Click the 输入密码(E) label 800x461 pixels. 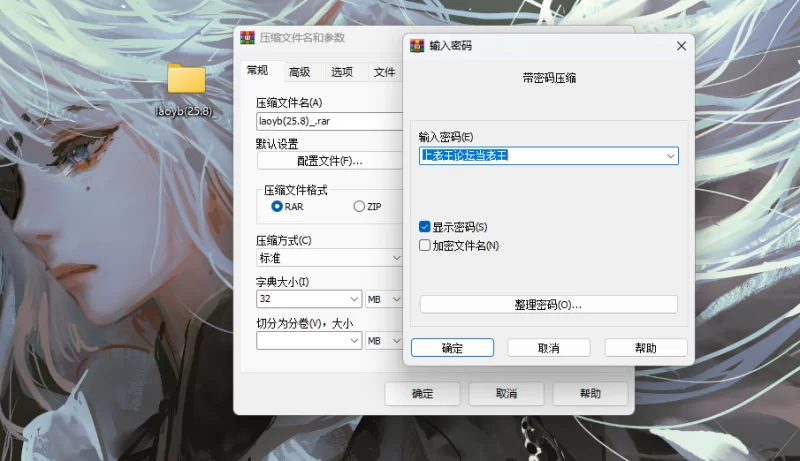(446, 137)
